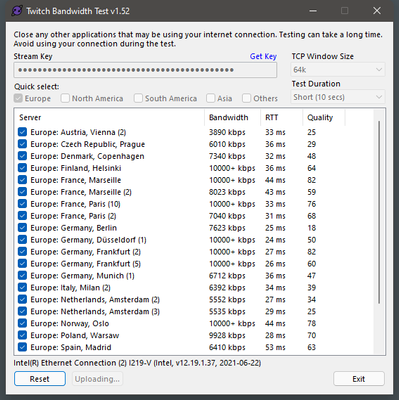Click the Get Key link
The image size is (399, 400).
(x=263, y=56)
